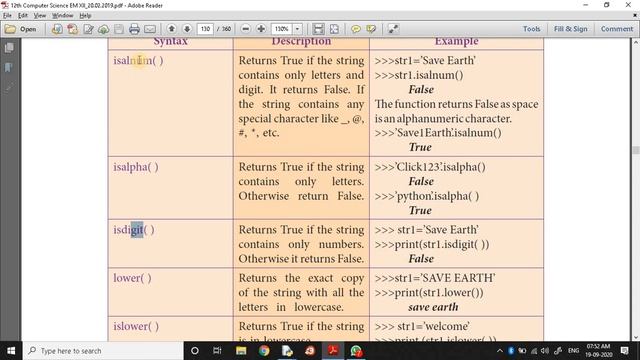Go to the previous page with the up arrow
The image size is (640, 360).
tap(171, 29)
